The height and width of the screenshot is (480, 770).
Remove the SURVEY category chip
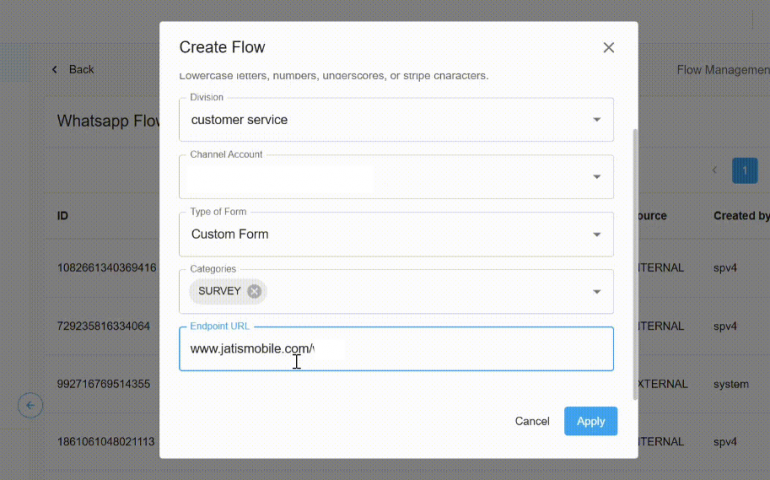254,291
